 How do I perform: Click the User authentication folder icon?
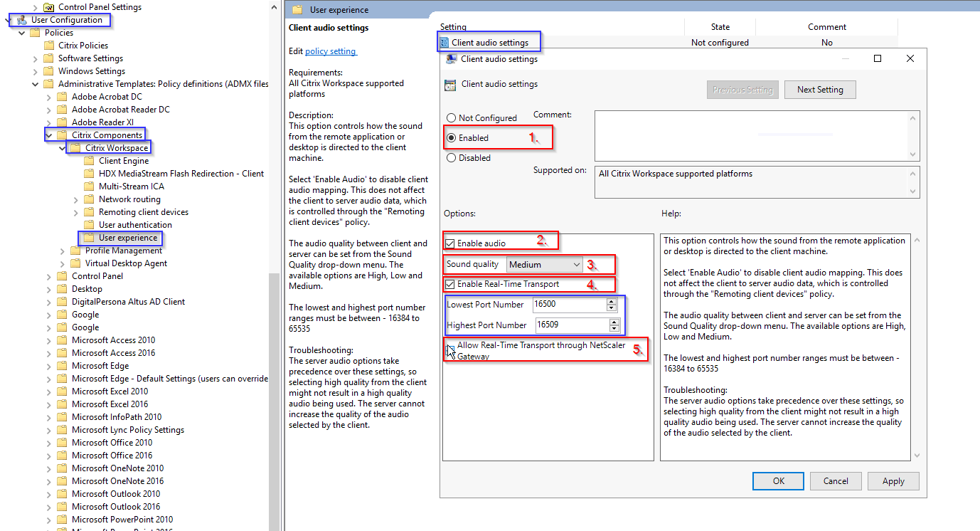pyautogui.click(x=89, y=225)
